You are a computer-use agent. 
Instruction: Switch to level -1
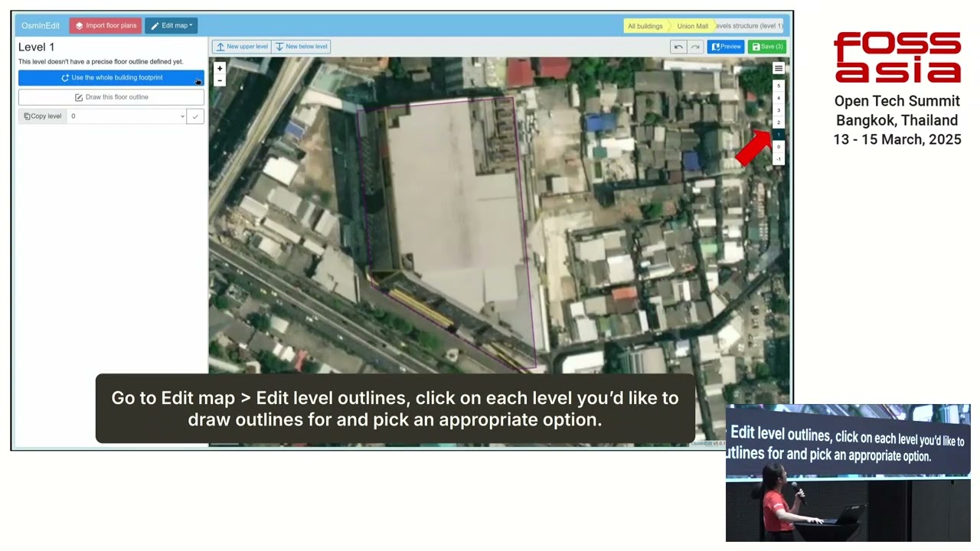click(x=779, y=159)
